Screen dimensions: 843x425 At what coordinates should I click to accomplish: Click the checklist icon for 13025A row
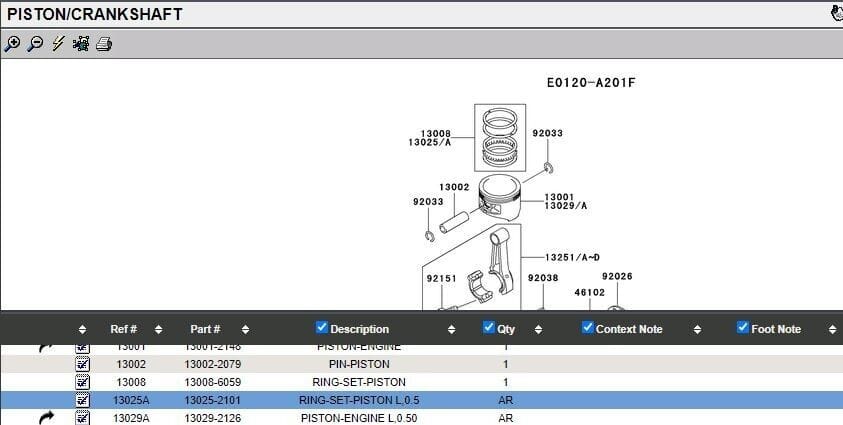(x=83, y=400)
